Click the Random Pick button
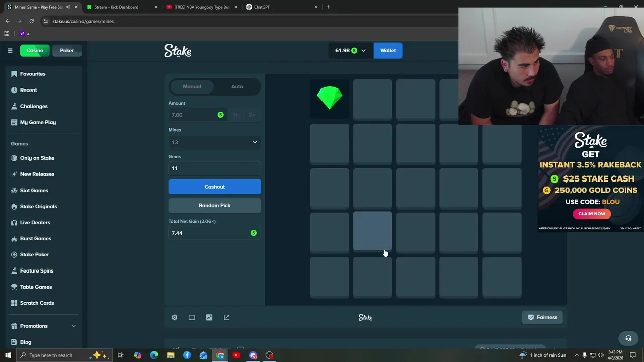This screenshot has height=362, width=644. [x=214, y=205]
